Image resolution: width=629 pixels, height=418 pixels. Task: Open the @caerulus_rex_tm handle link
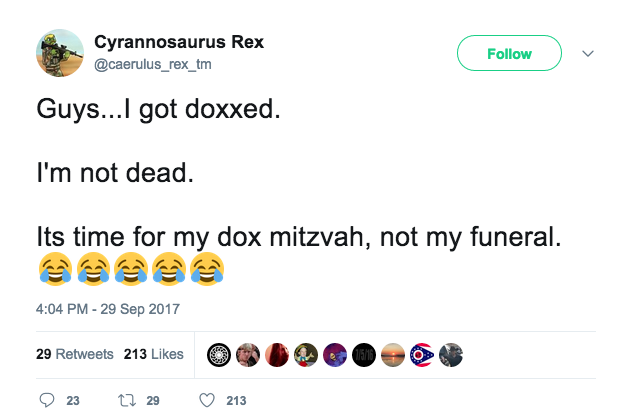(153, 64)
